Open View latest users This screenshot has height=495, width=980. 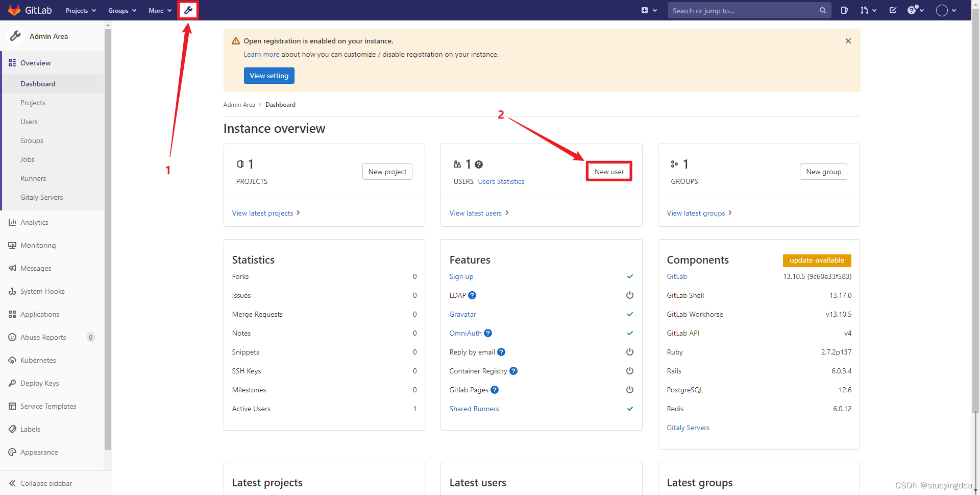(x=479, y=213)
